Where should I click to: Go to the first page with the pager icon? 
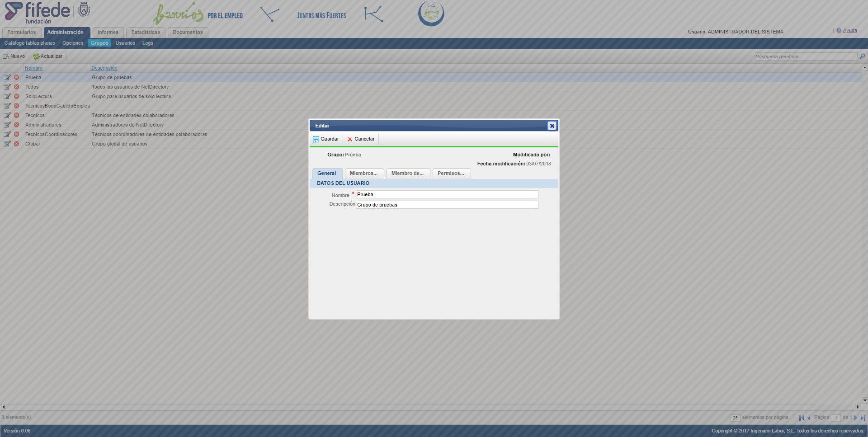[x=802, y=418]
